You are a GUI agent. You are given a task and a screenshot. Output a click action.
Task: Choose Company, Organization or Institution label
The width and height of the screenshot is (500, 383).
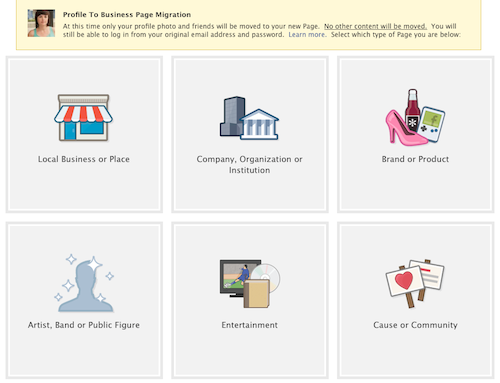pyautogui.click(x=249, y=165)
